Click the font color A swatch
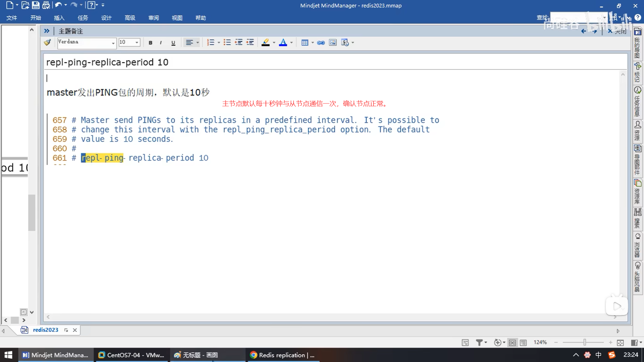This screenshot has height=362, width=644. pyautogui.click(x=283, y=43)
